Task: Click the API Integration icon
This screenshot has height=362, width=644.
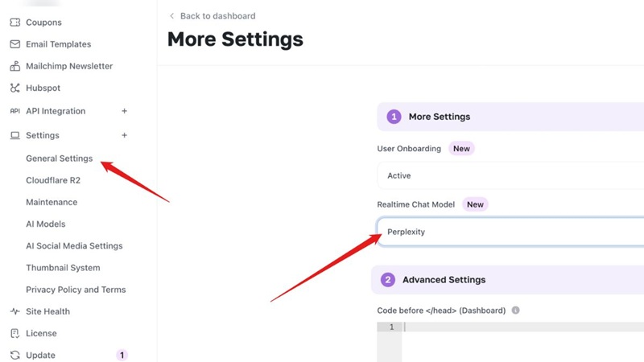Action: point(14,111)
